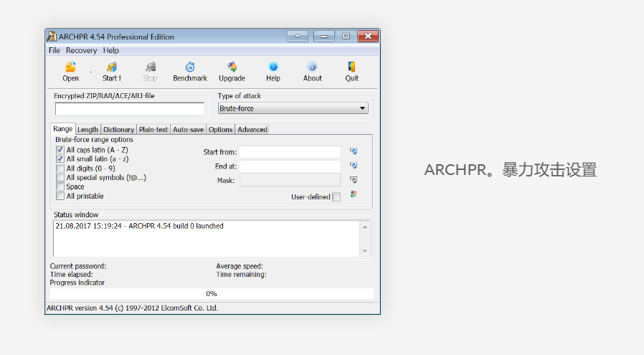This screenshot has width=644, height=355.
Task: Minimize the ARCHPR window
Action: (x=323, y=36)
